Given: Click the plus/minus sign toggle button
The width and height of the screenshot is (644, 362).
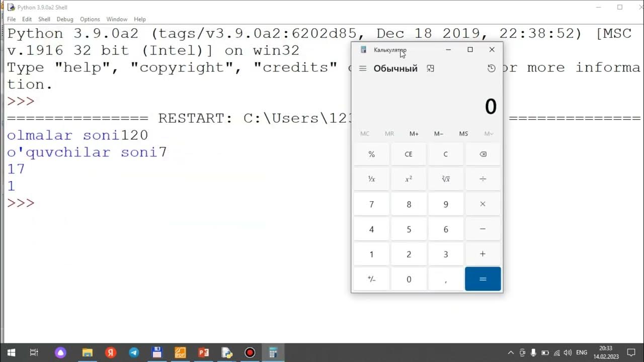Looking at the screenshot, I should (x=371, y=279).
